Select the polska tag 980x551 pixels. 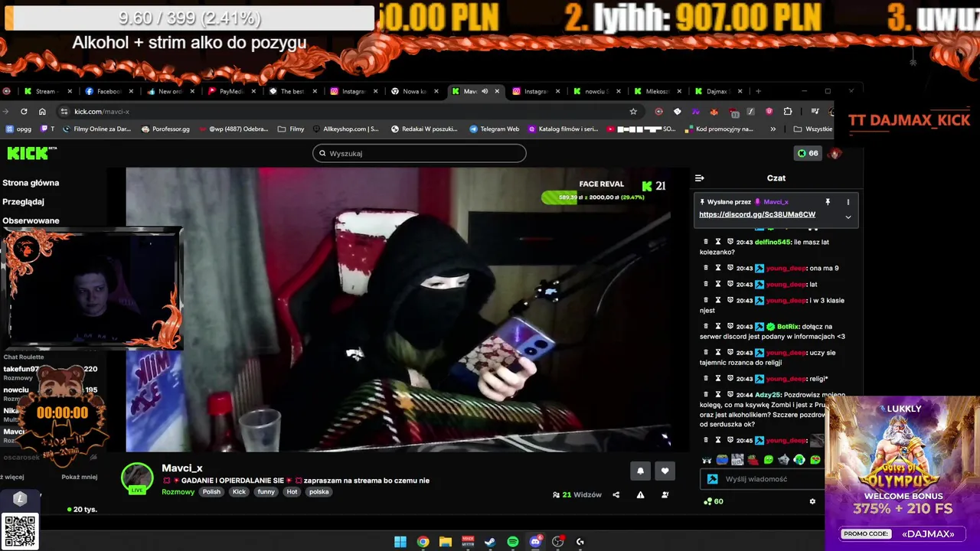pos(319,492)
